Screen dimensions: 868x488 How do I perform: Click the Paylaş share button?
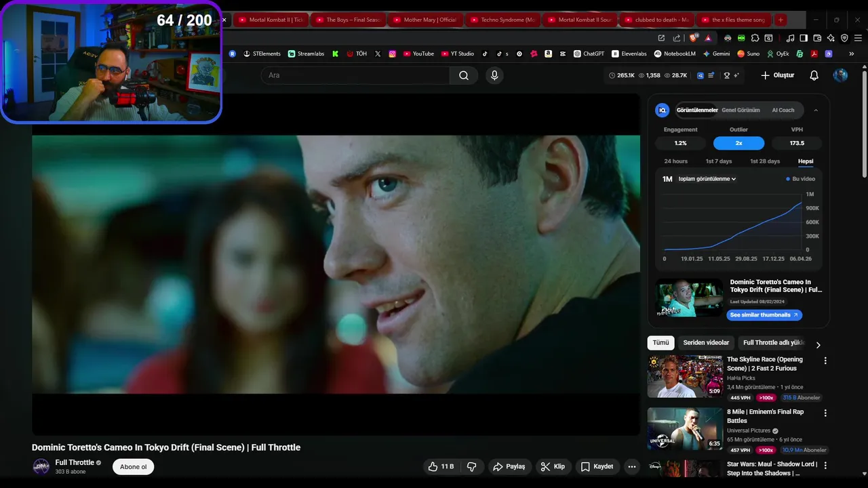tap(509, 466)
